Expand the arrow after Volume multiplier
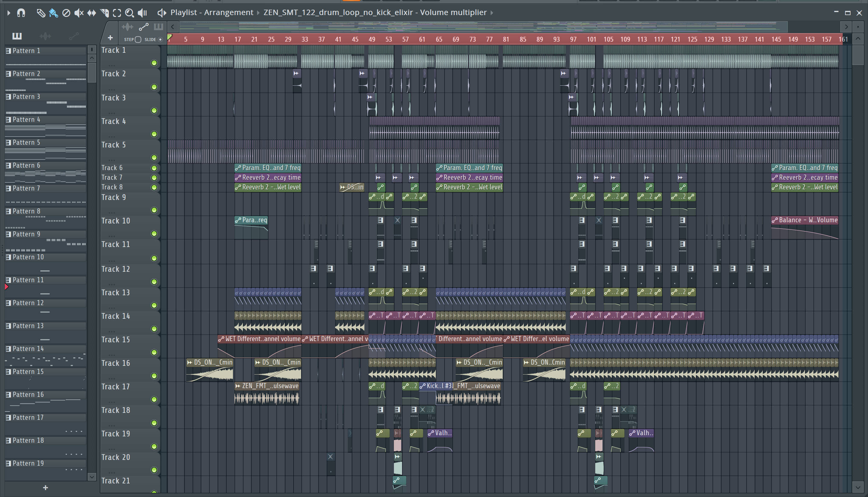Viewport: 868px width, 497px height. point(492,13)
